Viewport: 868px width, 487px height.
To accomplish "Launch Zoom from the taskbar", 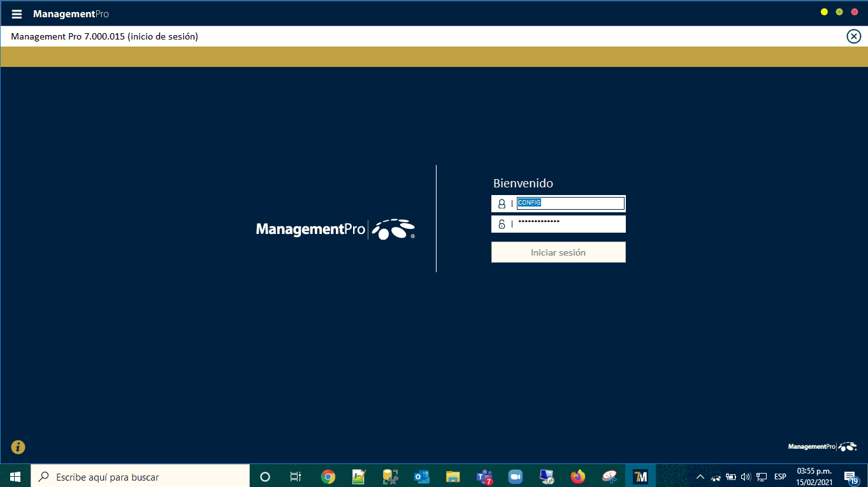I will pos(515,476).
